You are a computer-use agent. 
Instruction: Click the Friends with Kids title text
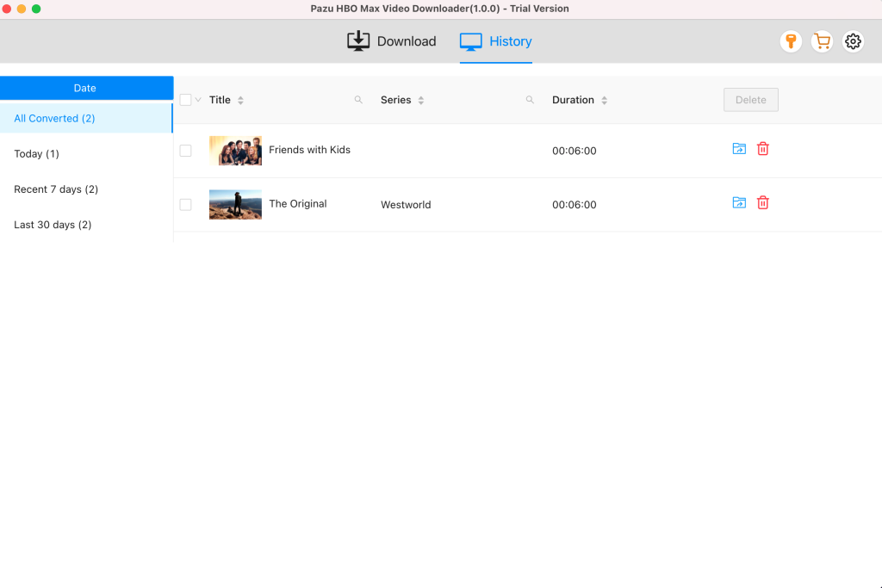pyautogui.click(x=309, y=150)
